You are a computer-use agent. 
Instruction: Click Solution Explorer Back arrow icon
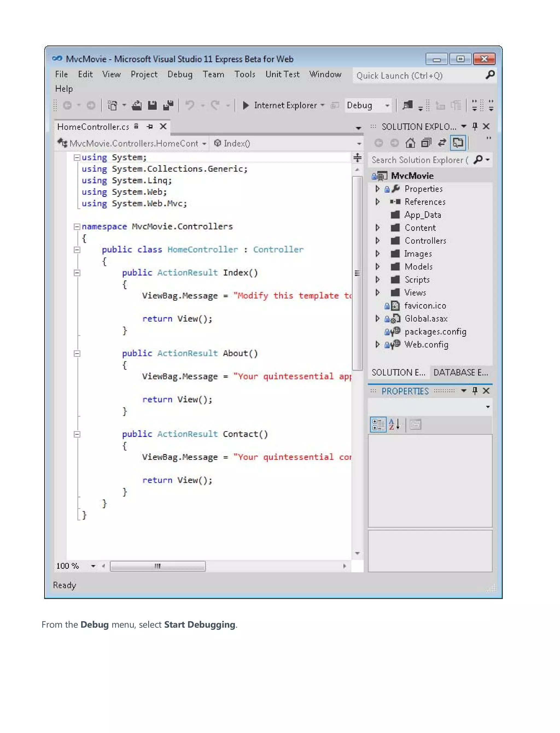(379, 143)
